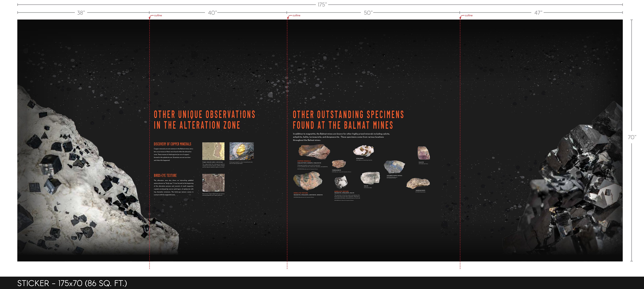Click the orange 'Copper Minerals' specimen label

[304, 161]
